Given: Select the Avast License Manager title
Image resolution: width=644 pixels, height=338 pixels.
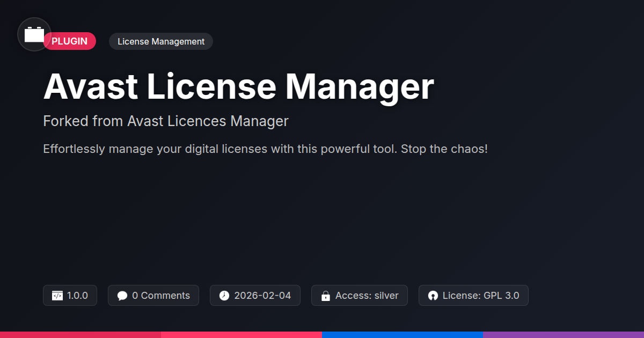Looking at the screenshot, I should point(238,86).
